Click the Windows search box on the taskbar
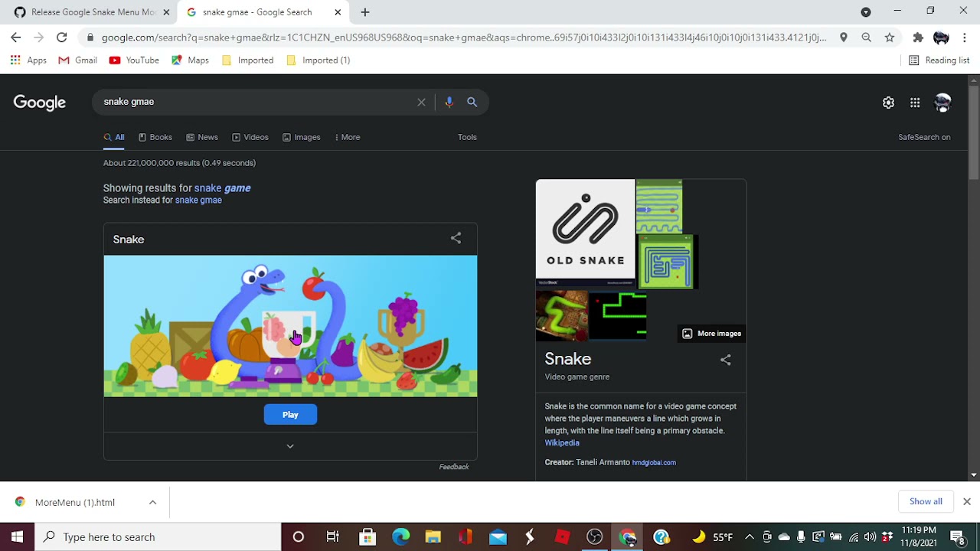The image size is (980, 551). [157, 536]
